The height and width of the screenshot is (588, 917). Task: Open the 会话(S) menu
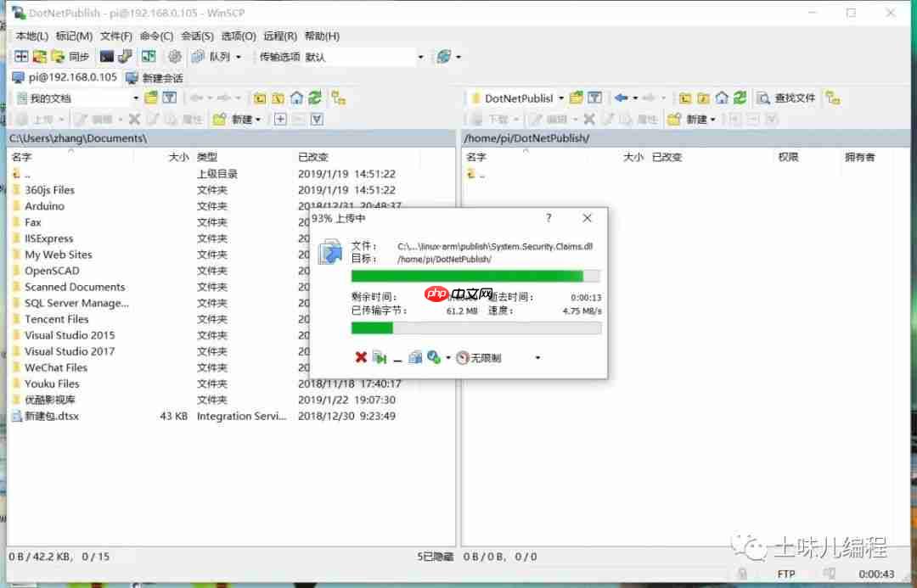click(x=198, y=36)
